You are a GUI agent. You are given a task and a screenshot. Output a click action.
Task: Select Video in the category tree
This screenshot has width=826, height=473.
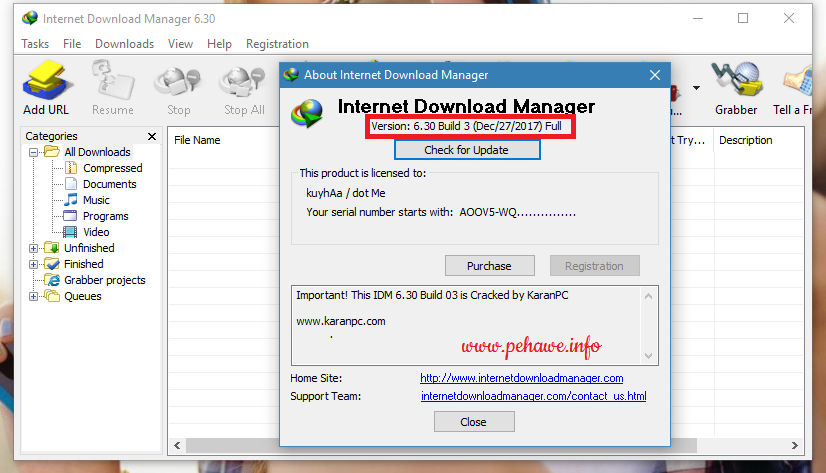96,232
